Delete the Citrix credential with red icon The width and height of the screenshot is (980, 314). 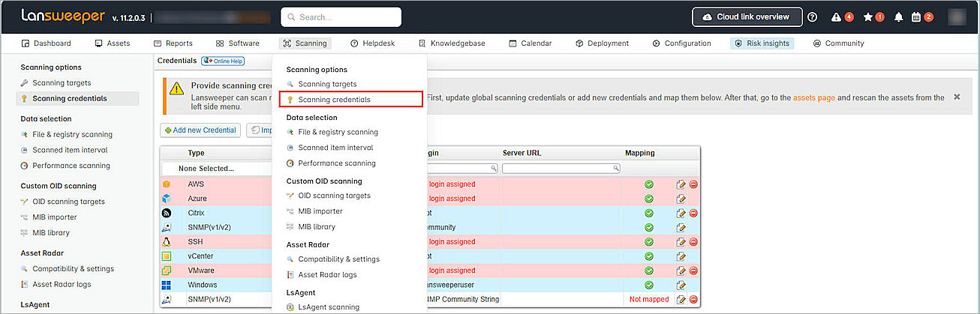click(693, 213)
